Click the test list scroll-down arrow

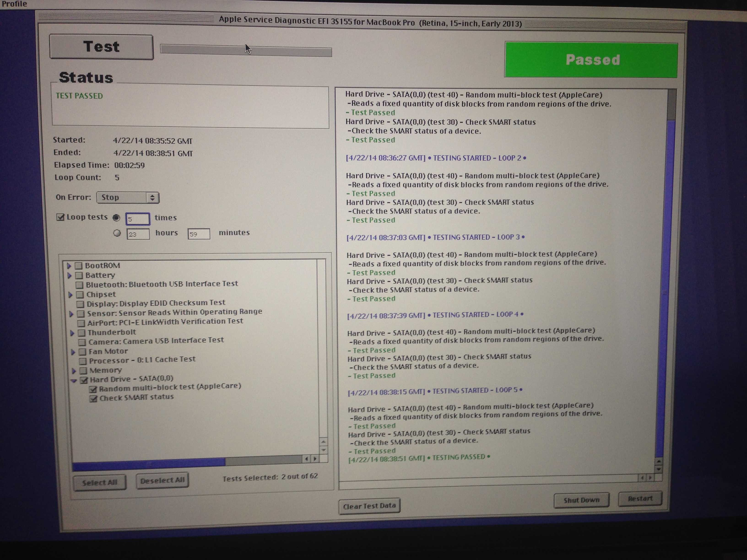point(324,450)
